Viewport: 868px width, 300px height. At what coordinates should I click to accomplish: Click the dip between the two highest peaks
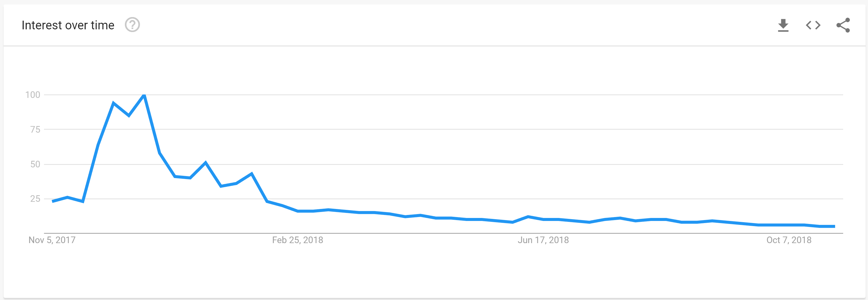tap(129, 116)
